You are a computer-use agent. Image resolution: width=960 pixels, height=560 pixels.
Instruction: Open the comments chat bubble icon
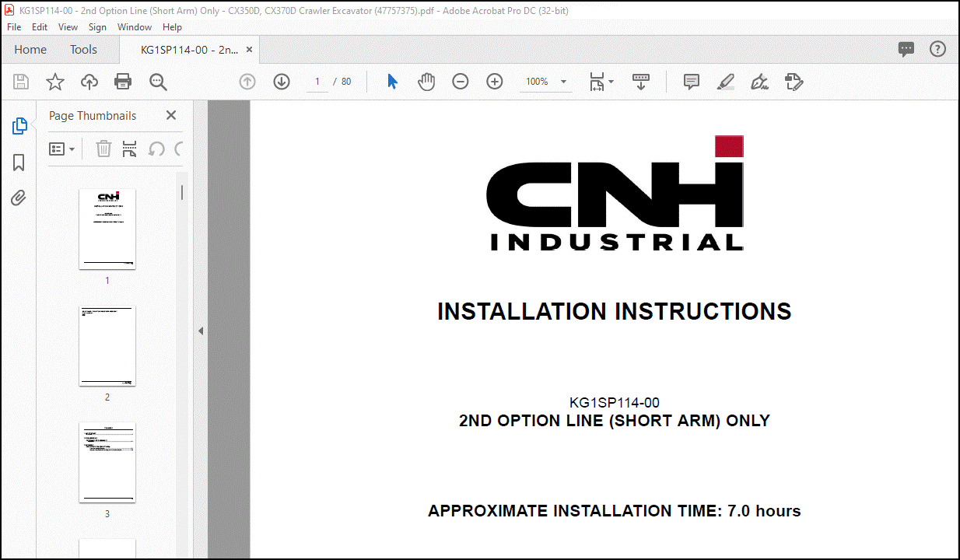(x=906, y=49)
